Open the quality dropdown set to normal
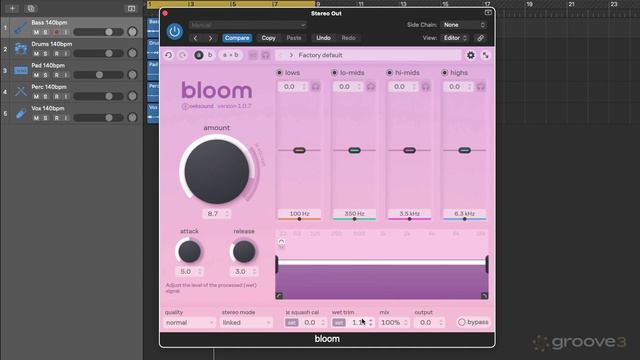Image resolution: width=640 pixels, height=360 pixels. pyautogui.click(x=189, y=322)
